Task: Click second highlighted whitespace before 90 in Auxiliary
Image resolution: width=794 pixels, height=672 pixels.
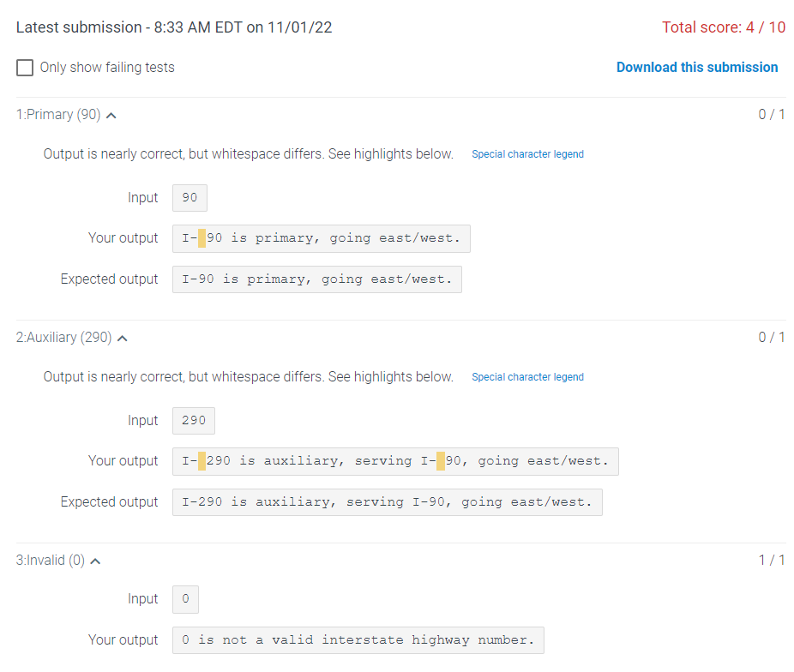Action: (441, 461)
